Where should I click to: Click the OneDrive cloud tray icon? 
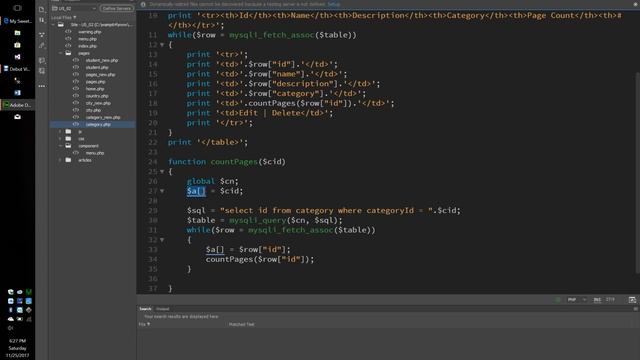click(11, 319)
